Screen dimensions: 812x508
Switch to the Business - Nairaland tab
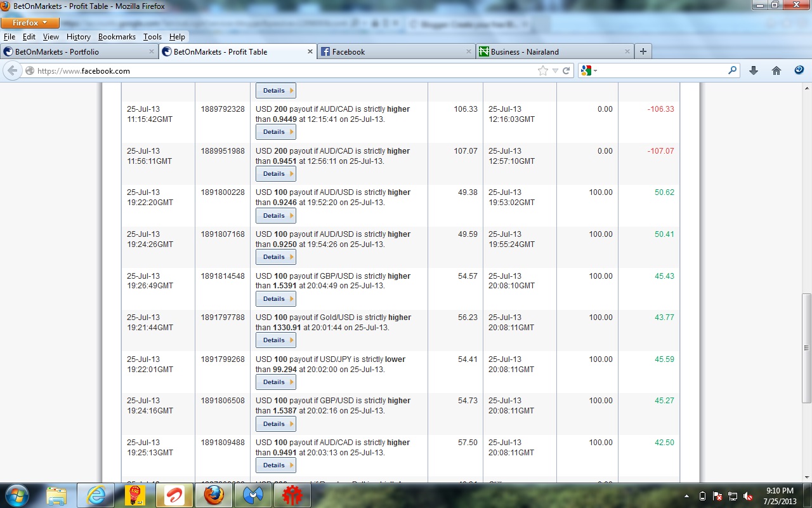click(x=555, y=52)
